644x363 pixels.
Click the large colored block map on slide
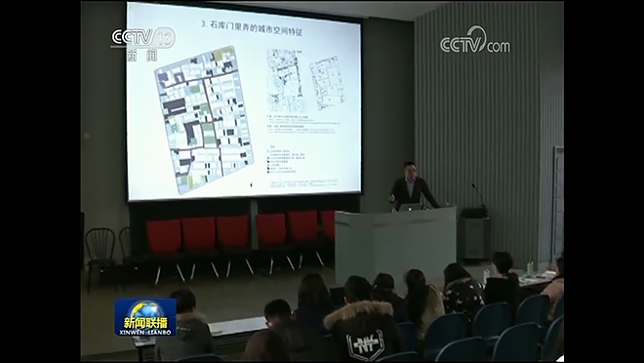point(203,120)
